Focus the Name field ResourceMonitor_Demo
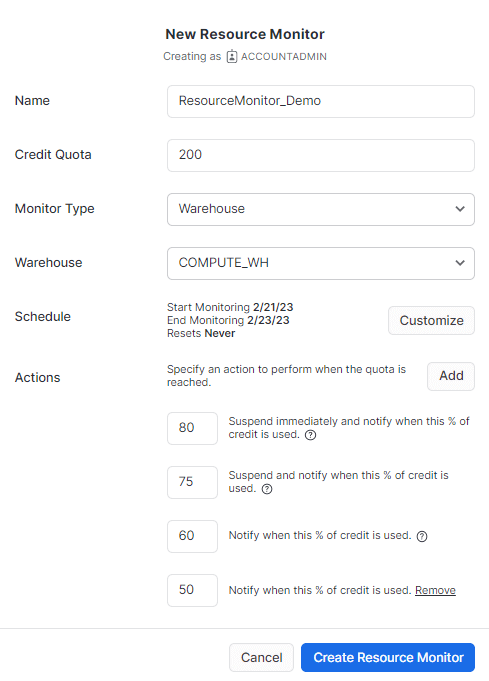 click(320, 101)
